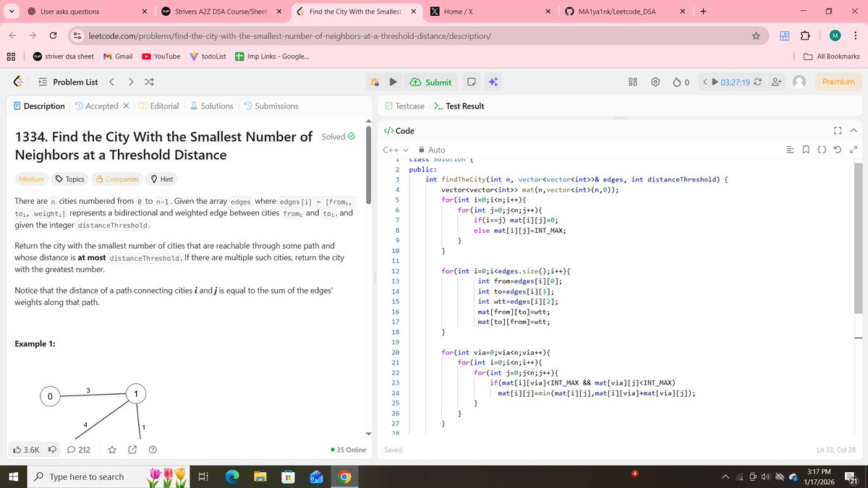Submit the solution
Viewport: 868px width, 488px height.
point(431,82)
